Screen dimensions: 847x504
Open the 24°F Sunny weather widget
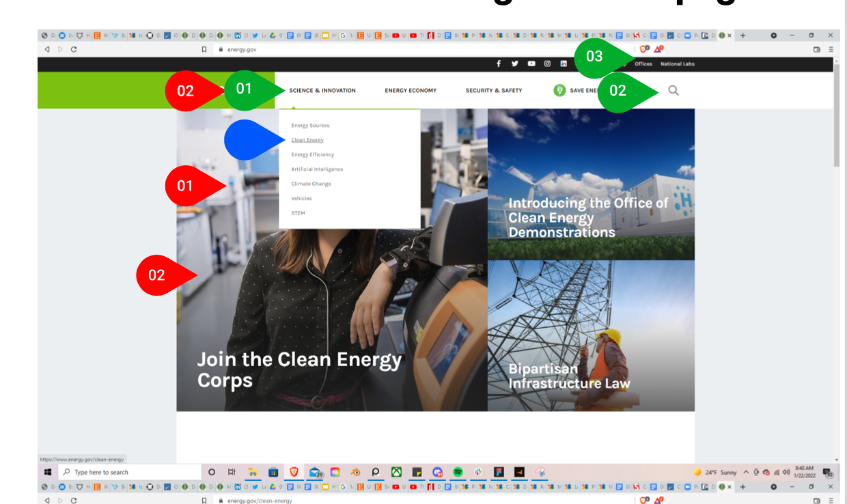point(716,473)
